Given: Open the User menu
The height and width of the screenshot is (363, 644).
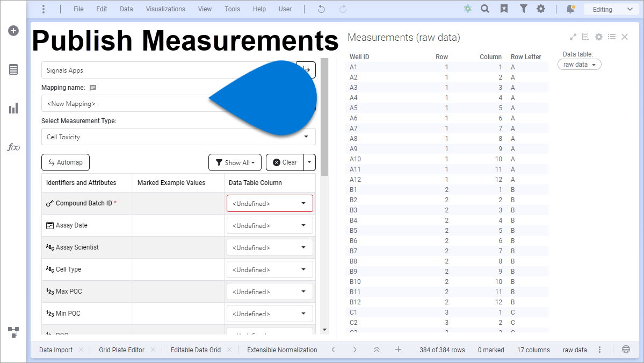Looking at the screenshot, I should pos(285,9).
